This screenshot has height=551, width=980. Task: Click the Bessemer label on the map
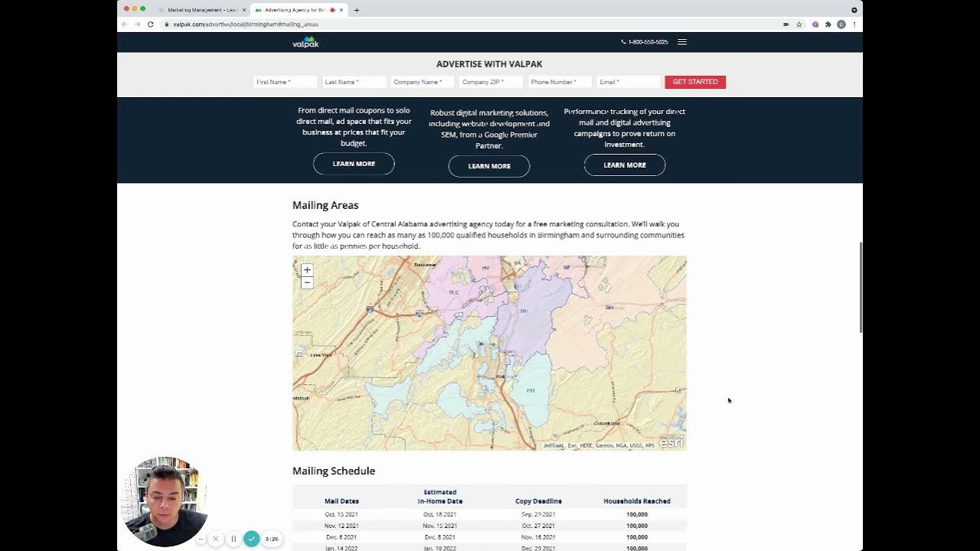click(x=425, y=265)
